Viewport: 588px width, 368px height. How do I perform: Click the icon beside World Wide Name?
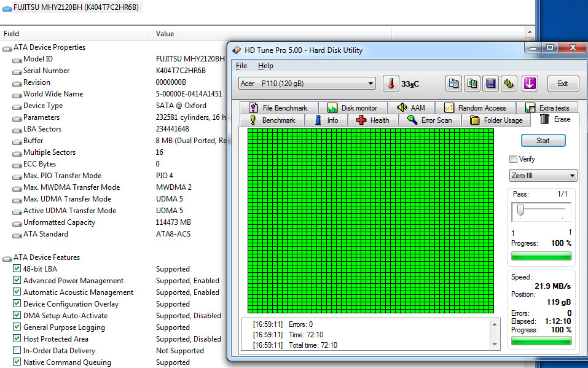pyautogui.click(x=17, y=95)
